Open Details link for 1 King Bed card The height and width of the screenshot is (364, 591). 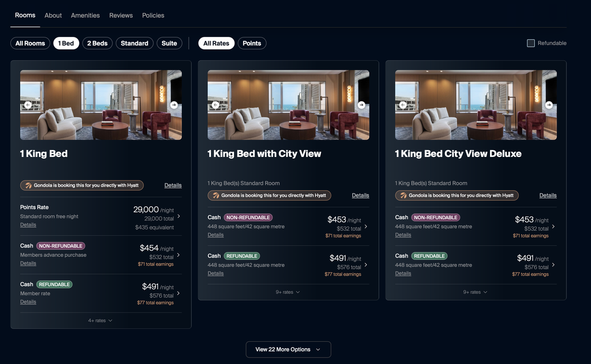pos(173,185)
